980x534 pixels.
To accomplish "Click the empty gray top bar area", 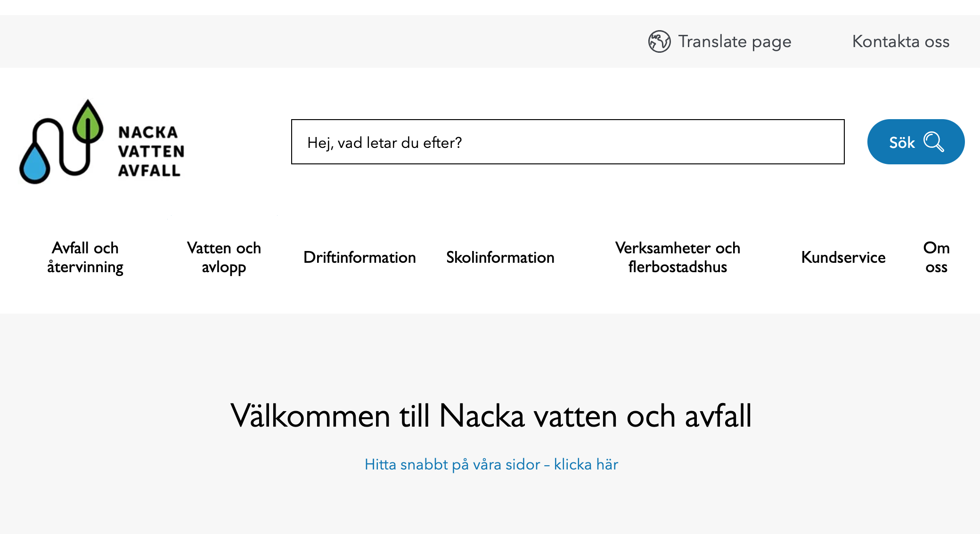I will tap(283, 41).
